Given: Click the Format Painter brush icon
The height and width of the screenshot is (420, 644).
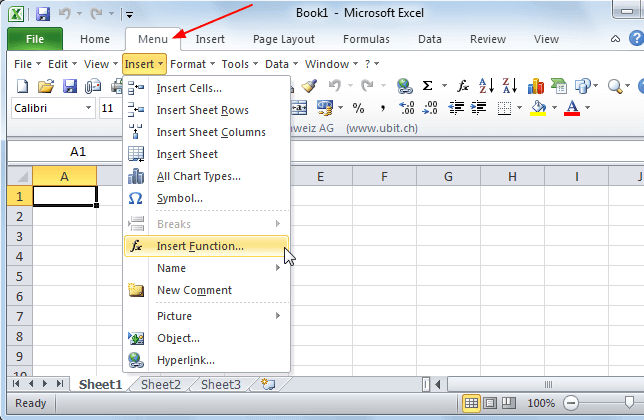Looking at the screenshot, I should pyautogui.click(x=309, y=86).
